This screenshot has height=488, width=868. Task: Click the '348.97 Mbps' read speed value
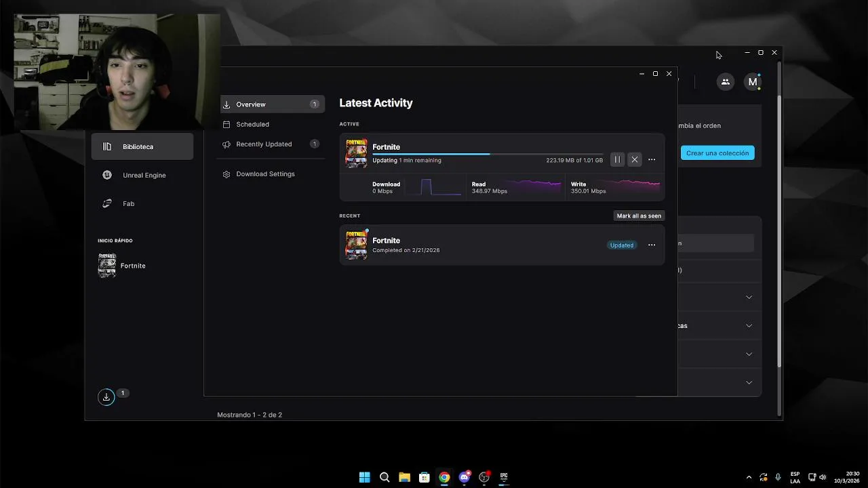point(490,191)
